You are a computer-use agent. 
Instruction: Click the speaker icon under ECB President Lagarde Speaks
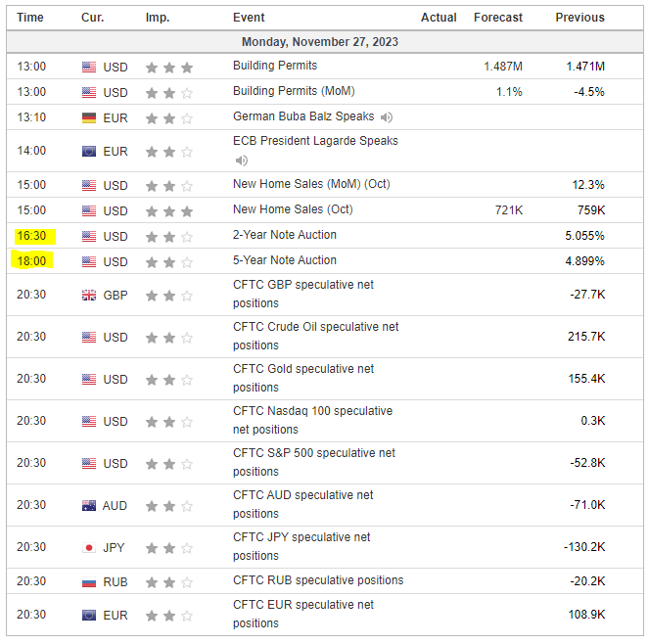point(241,161)
